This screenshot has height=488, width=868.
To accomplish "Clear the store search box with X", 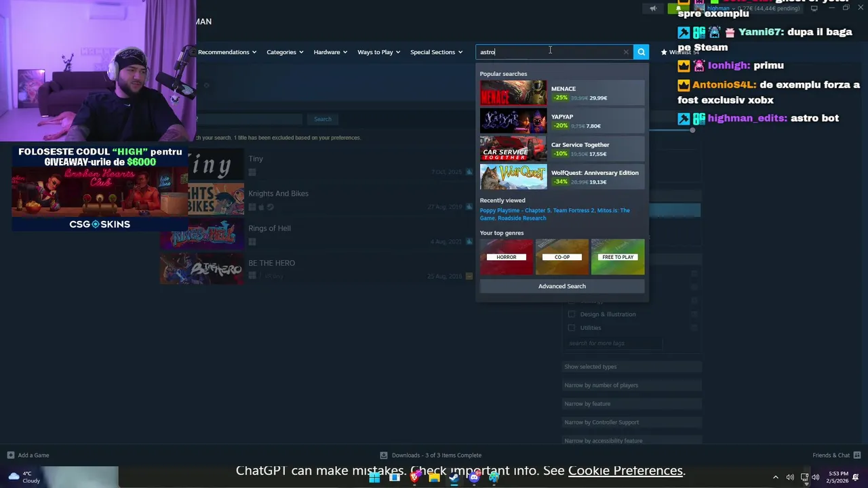I will click(626, 52).
